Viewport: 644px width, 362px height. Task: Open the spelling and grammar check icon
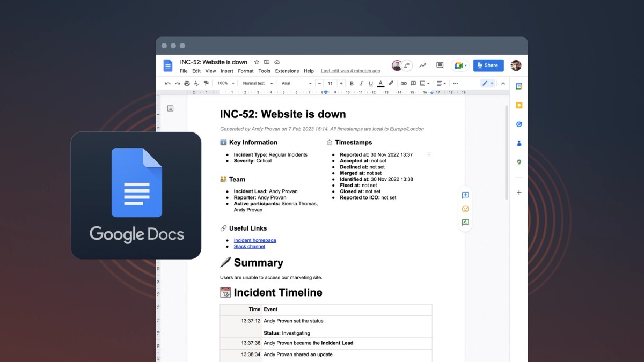pyautogui.click(x=196, y=83)
